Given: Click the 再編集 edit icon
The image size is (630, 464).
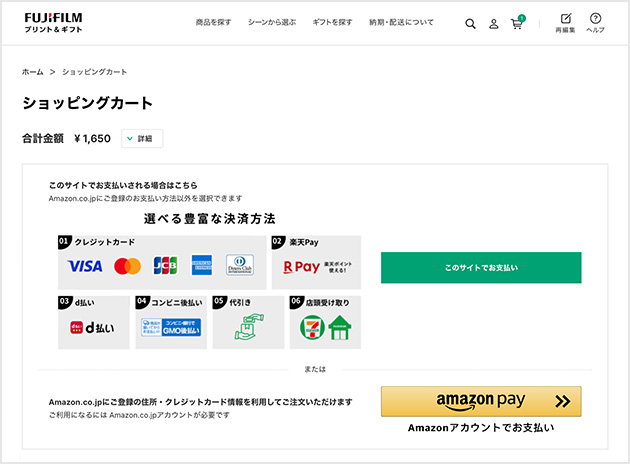Looking at the screenshot, I should point(565,23).
